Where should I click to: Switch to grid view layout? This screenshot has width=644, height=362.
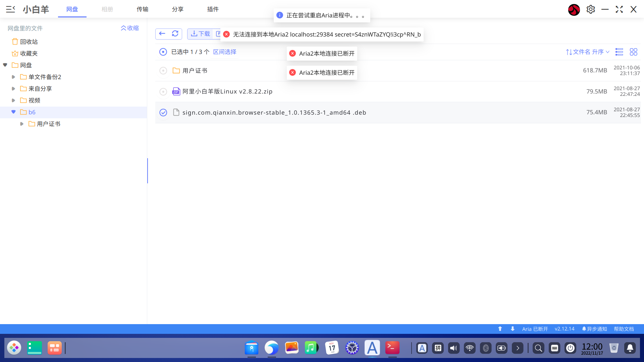pos(633,52)
